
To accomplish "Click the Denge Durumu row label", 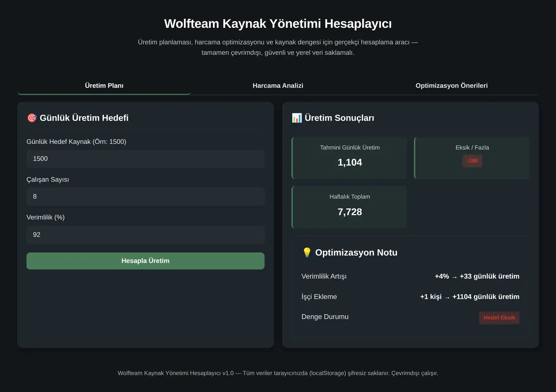I will tap(325, 317).
